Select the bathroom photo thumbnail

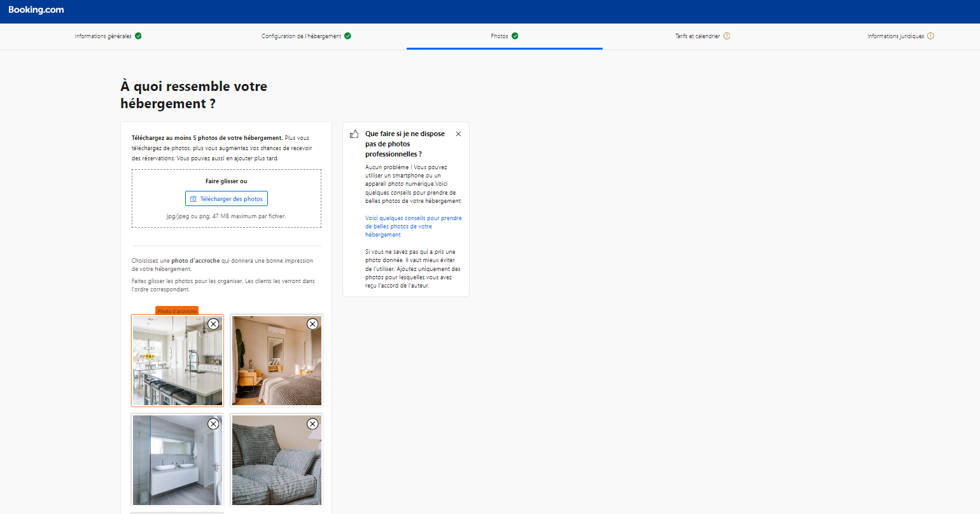178,461
